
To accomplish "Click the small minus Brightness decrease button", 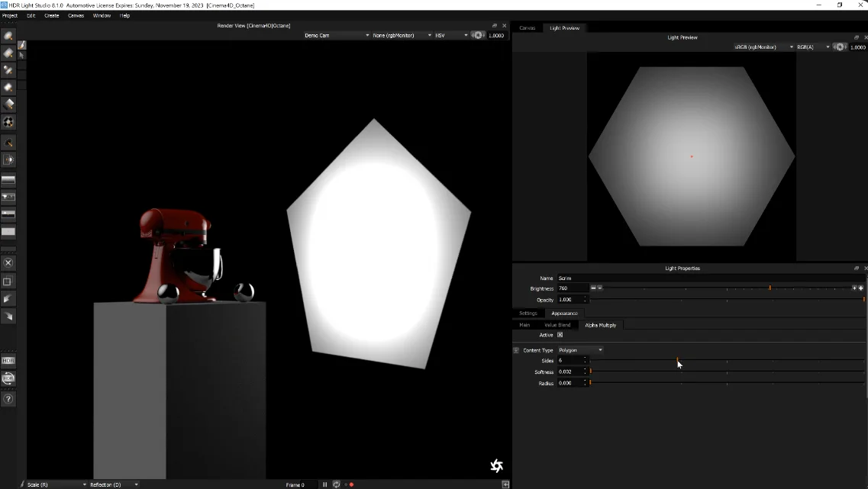I will (599, 288).
